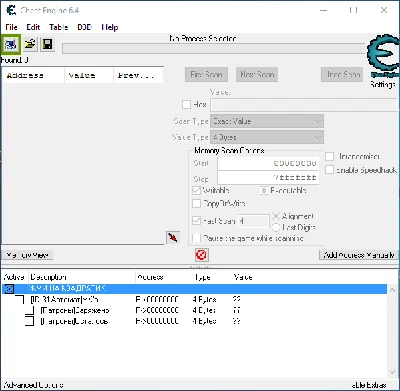Click the 'Found: 0' counter label
Viewport: 400px width, 391px height.
(x=15, y=60)
